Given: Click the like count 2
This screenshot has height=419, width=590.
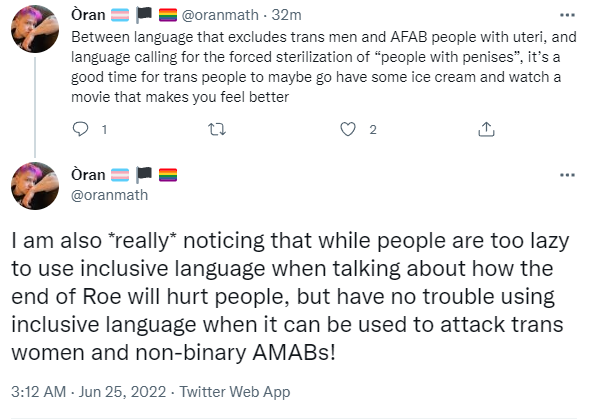Looking at the screenshot, I should (373, 130).
